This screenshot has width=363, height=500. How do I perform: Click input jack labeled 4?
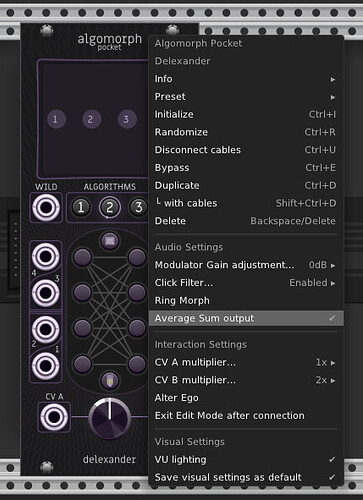46,257
